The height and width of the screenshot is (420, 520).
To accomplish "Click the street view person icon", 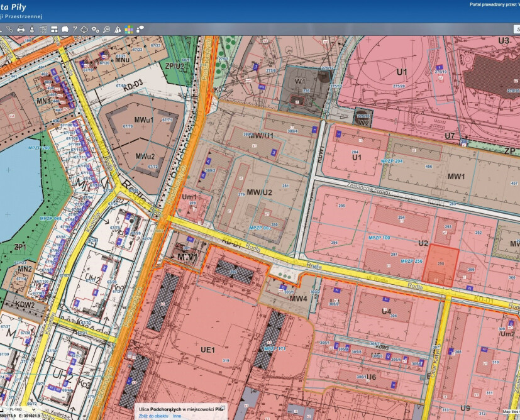I will tap(32, 29).
